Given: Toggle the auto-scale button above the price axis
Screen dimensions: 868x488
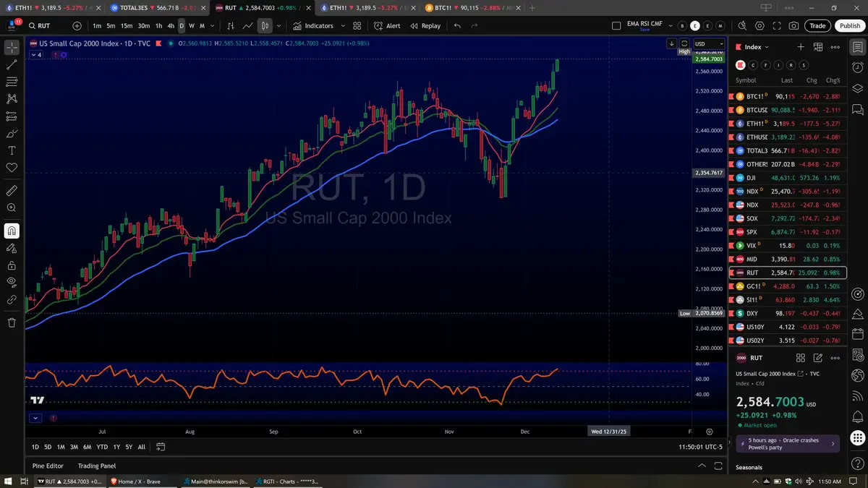Looking at the screenshot, I should pos(685,43).
